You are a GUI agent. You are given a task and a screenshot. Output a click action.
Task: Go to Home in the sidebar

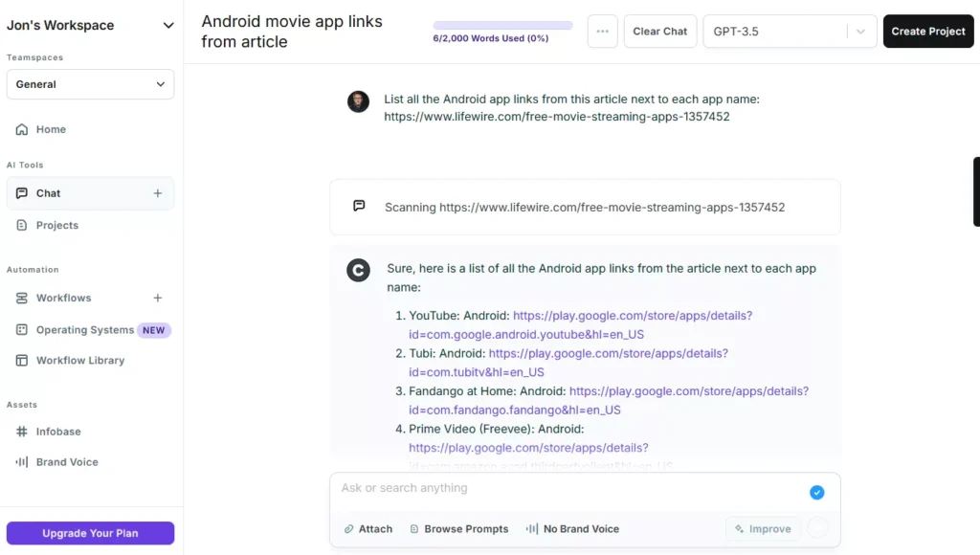point(51,129)
